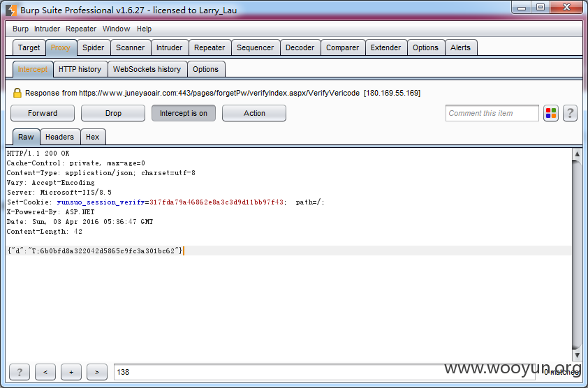Open the Intruder menu in menu bar

click(47, 29)
